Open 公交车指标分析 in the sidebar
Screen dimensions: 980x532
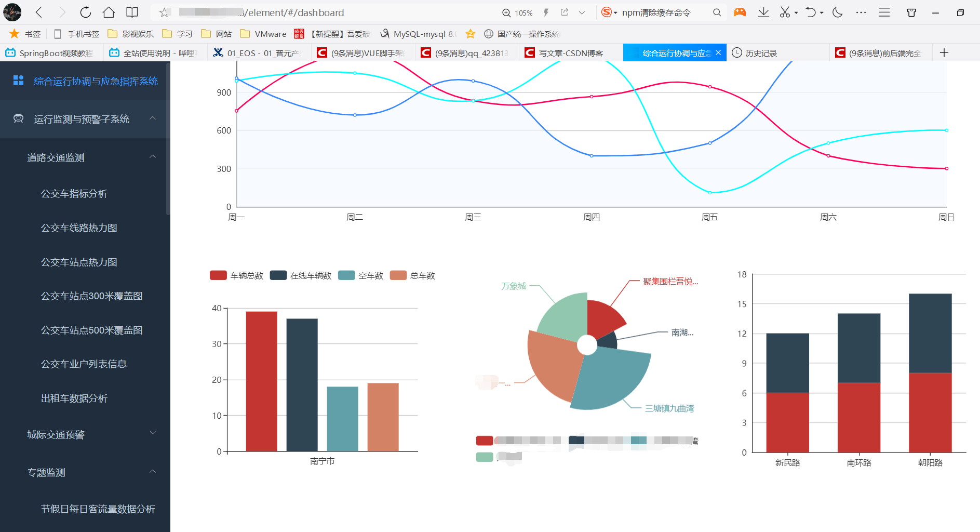tap(74, 193)
